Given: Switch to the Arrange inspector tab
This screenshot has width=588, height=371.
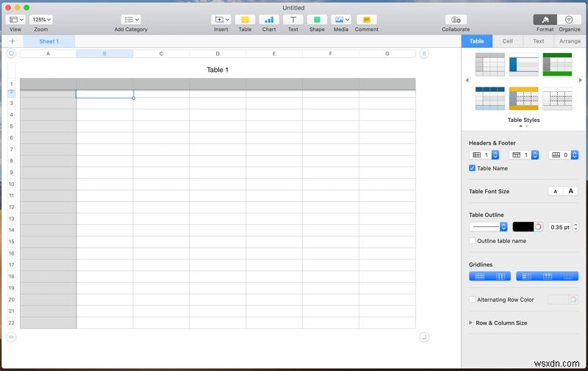Looking at the screenshot, I should pyautogui.click(x=570, y=41).
